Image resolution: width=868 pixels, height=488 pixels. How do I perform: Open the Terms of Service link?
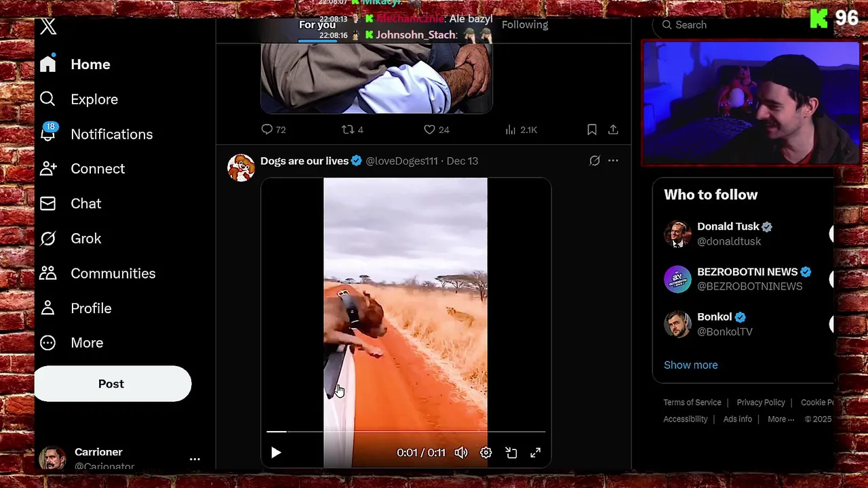click(692, 403)
